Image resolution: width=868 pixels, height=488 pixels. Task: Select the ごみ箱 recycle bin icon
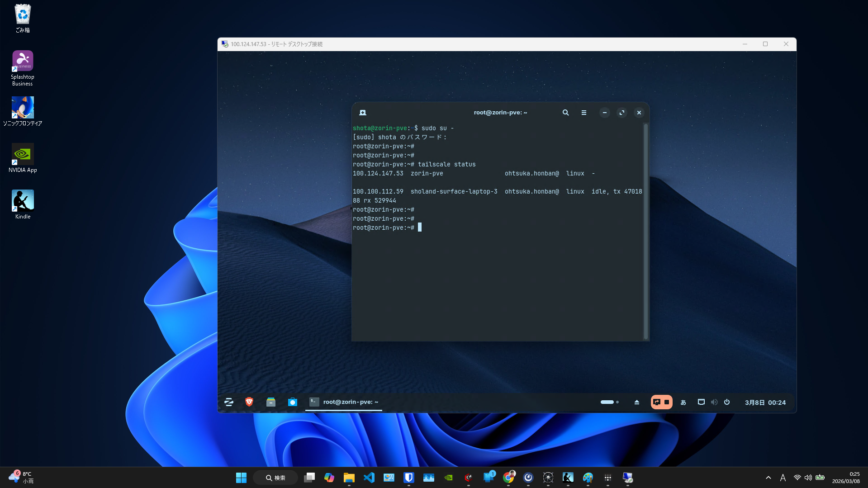(23, 19)
